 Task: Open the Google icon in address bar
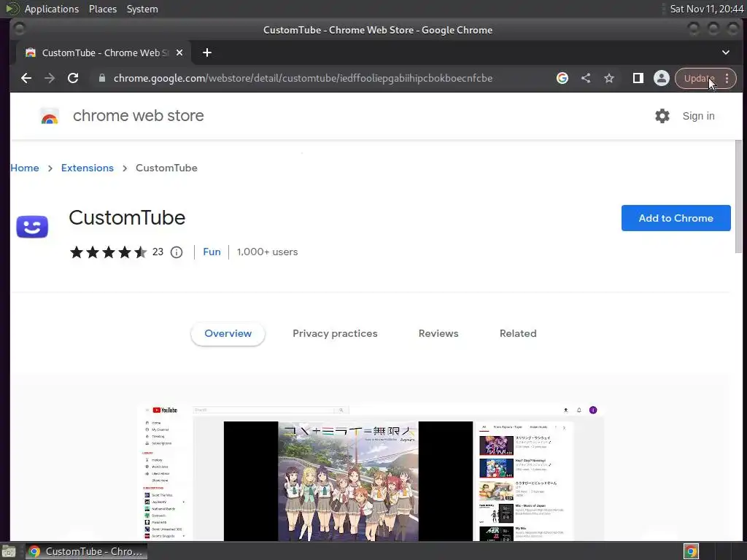(x=562, y=78)
